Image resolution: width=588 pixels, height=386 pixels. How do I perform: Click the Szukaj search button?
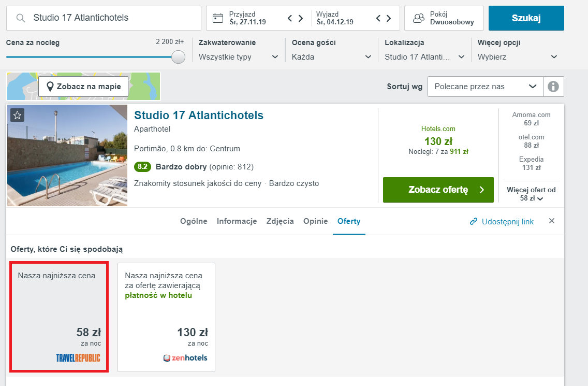[x=526, y=18]
